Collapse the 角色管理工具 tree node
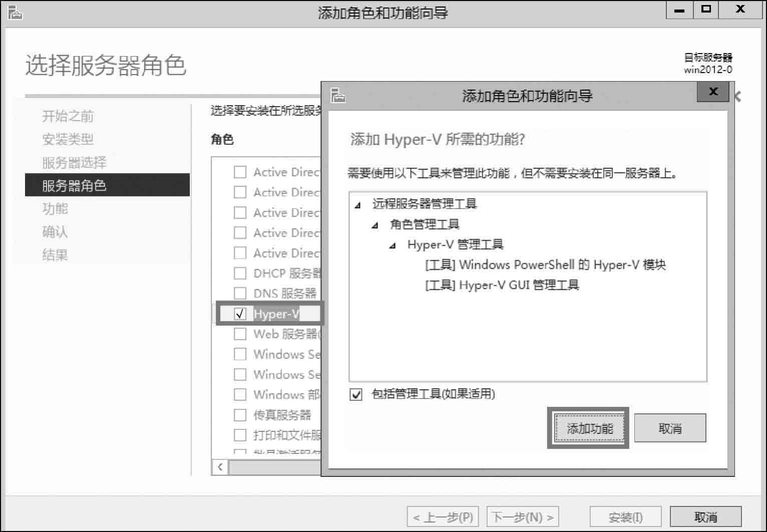 click(x=375, y=226)
